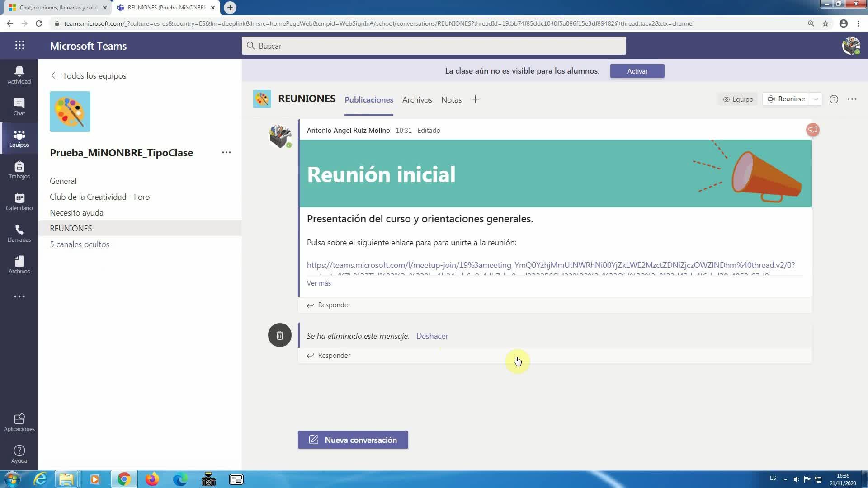Open Llamadas calls in sidebar
Screen dimensions: 868x488
pyautogui.click(x=19, y=233)
